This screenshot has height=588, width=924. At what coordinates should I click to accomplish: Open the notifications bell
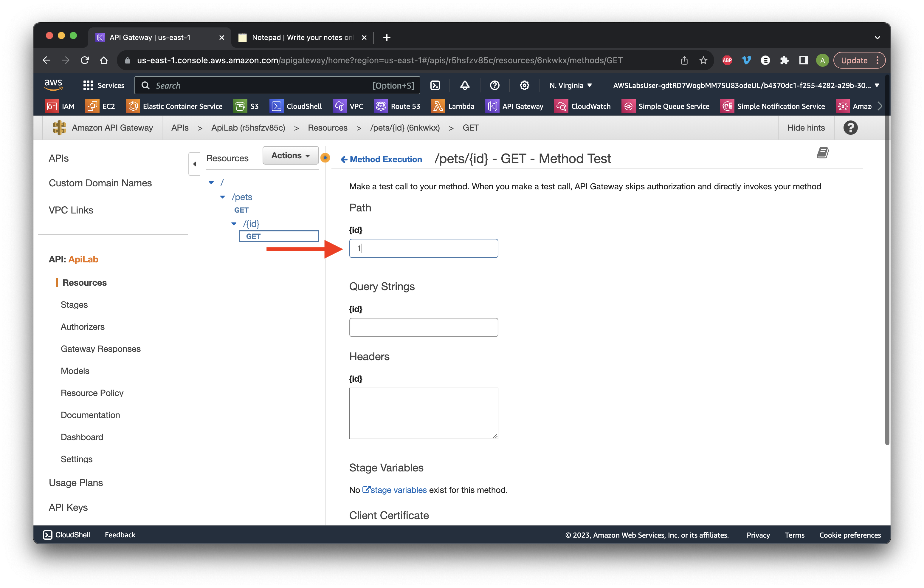point(465,85)
